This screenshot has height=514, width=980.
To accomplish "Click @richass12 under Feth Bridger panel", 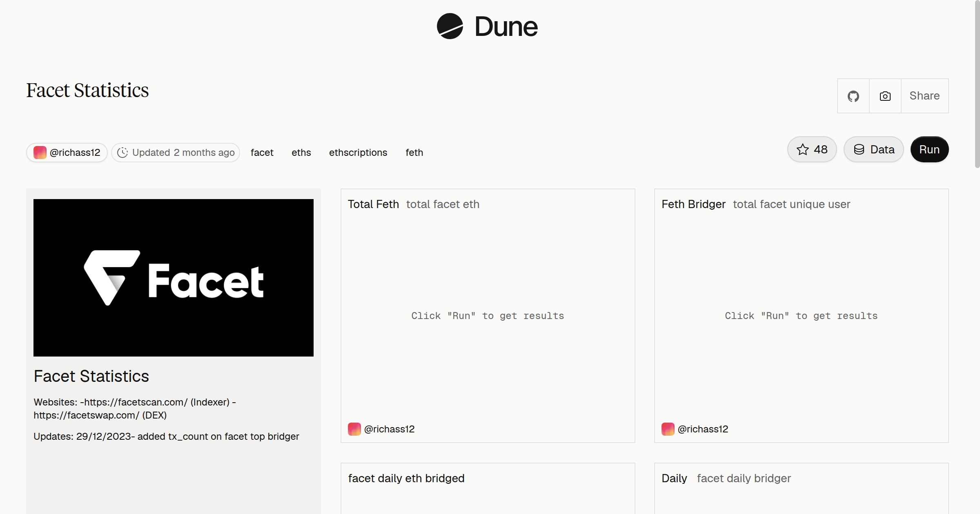I will coord(703,429).
